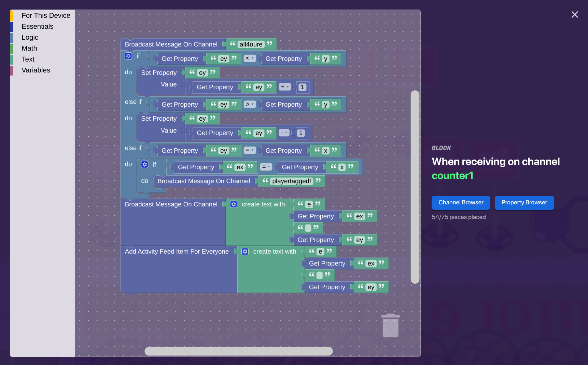This screenshot has height=365, width=588.
Task: Select the Essentials block category
Action: pos(37,26)
